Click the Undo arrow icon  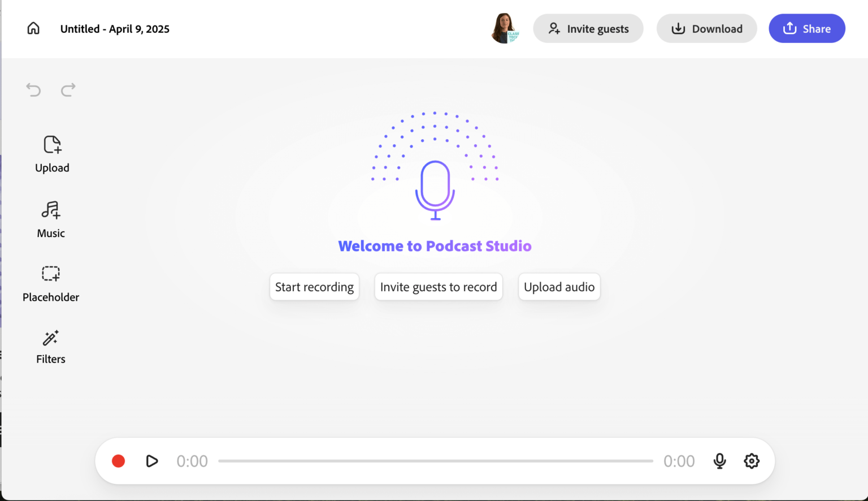[x=33, y=90]
